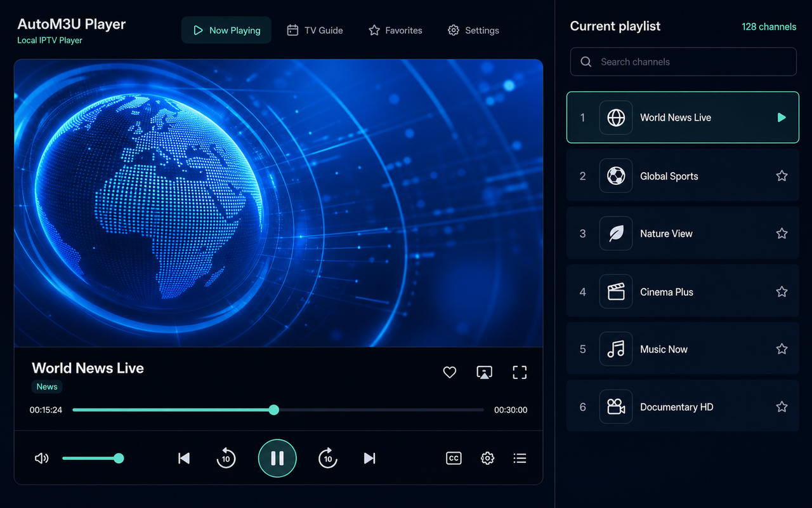Star Global Sports as favorite
Screen dimensions: 812x508
coord(782,176)
